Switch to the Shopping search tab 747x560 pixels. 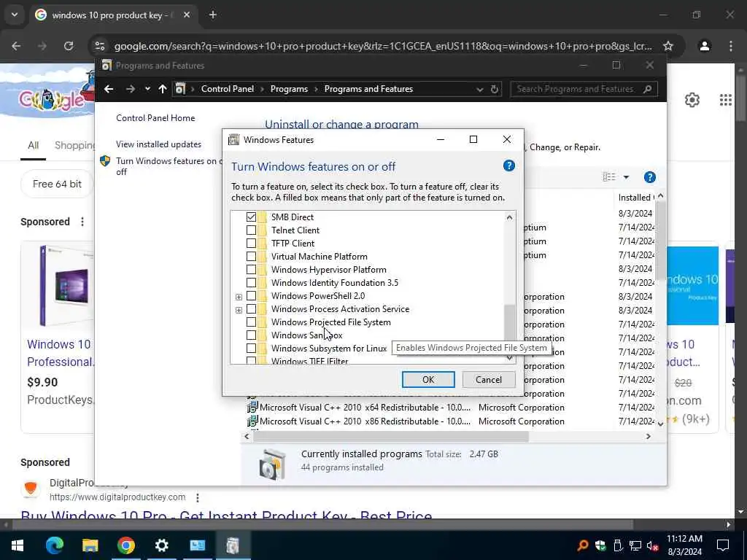coord(74,145)
